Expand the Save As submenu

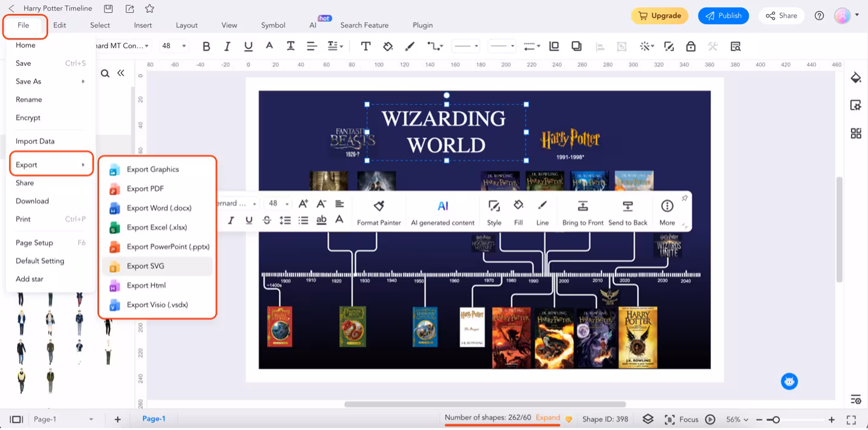[51, 81]
